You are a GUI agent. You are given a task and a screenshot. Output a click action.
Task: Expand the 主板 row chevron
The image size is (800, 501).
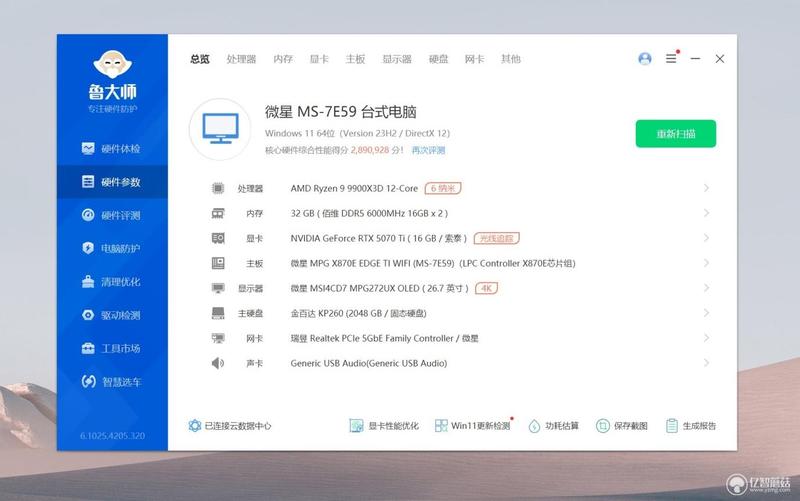(x=706, y=263)
